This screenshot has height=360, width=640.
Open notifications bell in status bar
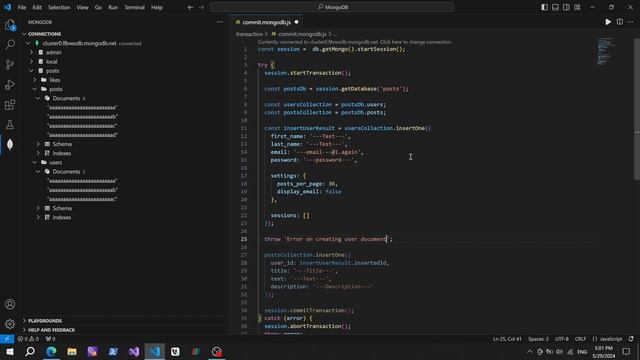click(631, 339)
